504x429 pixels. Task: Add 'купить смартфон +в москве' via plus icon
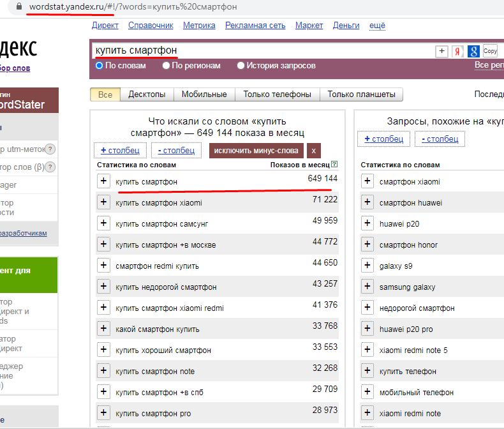click(103, 245)
